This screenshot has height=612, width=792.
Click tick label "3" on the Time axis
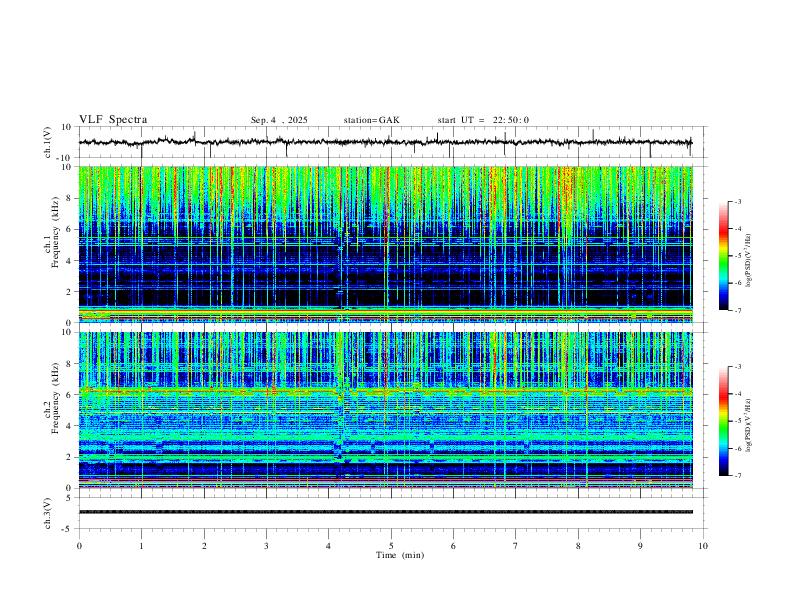[266, 546]
